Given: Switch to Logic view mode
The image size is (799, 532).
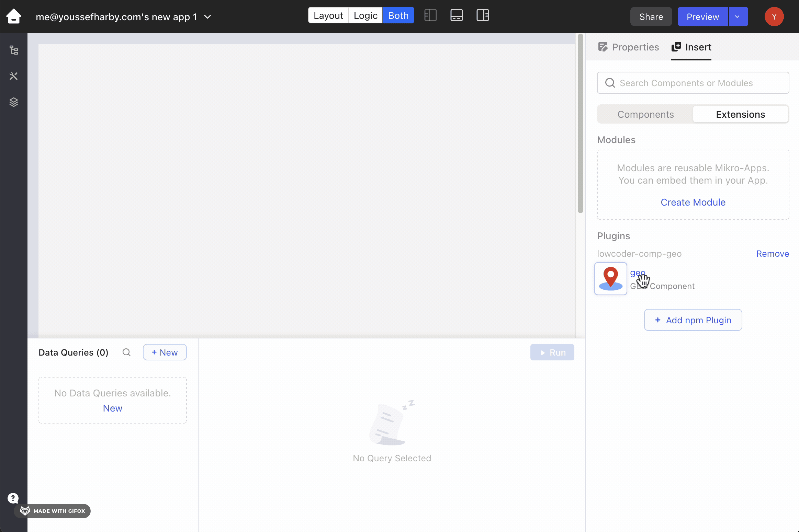Looking at the screenshot, I should coord(365,15).
